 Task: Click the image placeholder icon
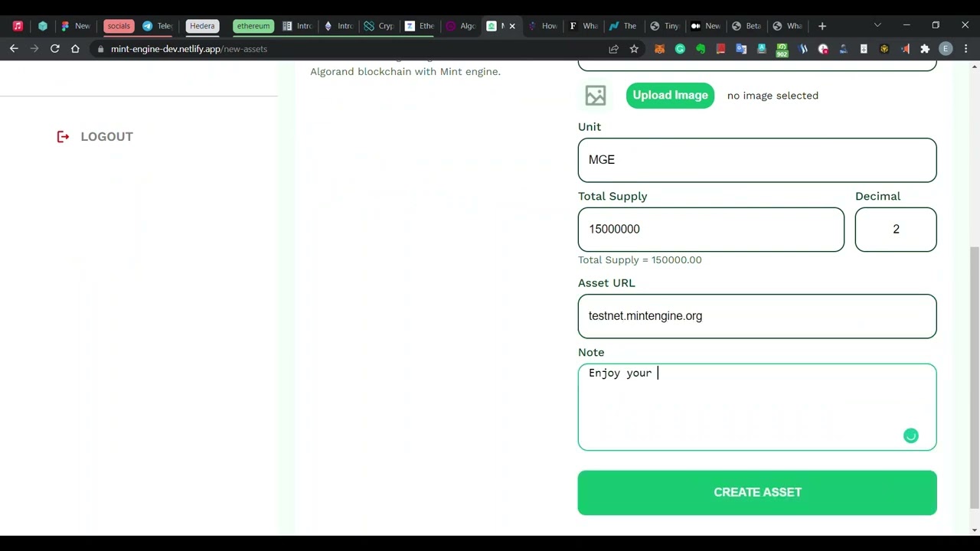point(596,96)
